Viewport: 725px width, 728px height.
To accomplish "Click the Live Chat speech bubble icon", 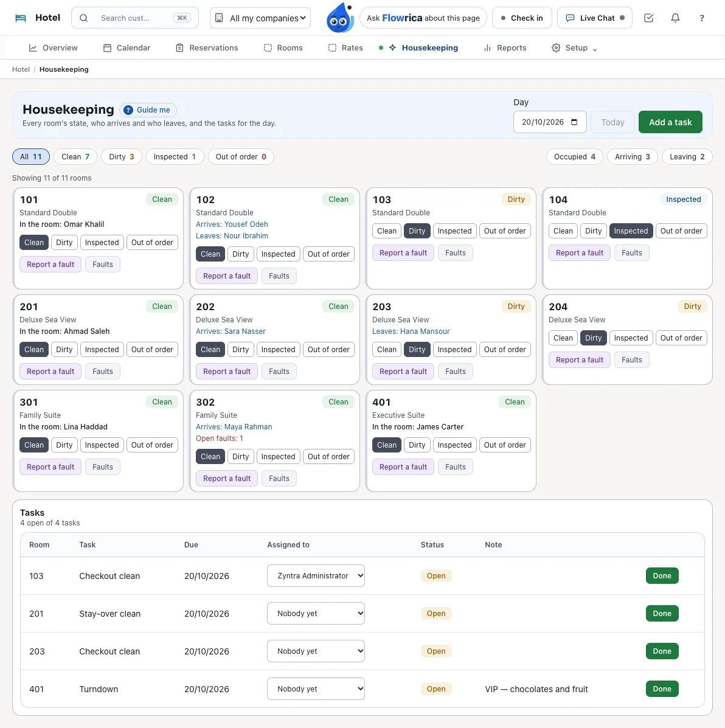I will click(570, 18).
